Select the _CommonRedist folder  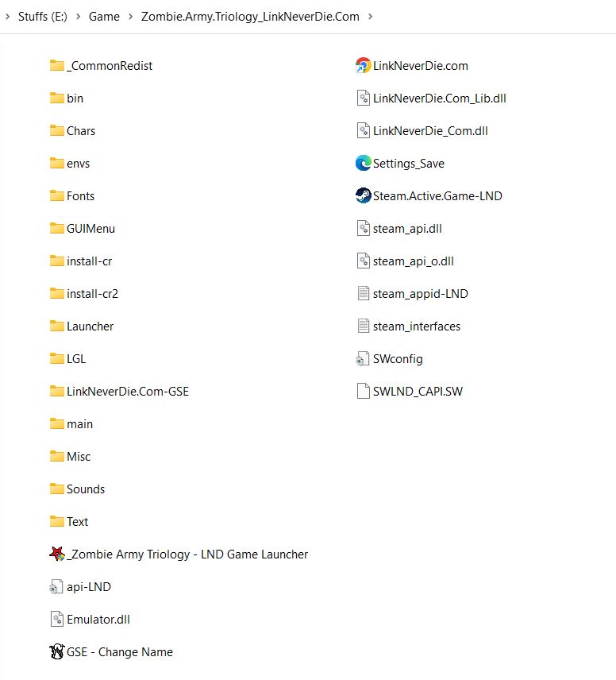pos(110,66)
